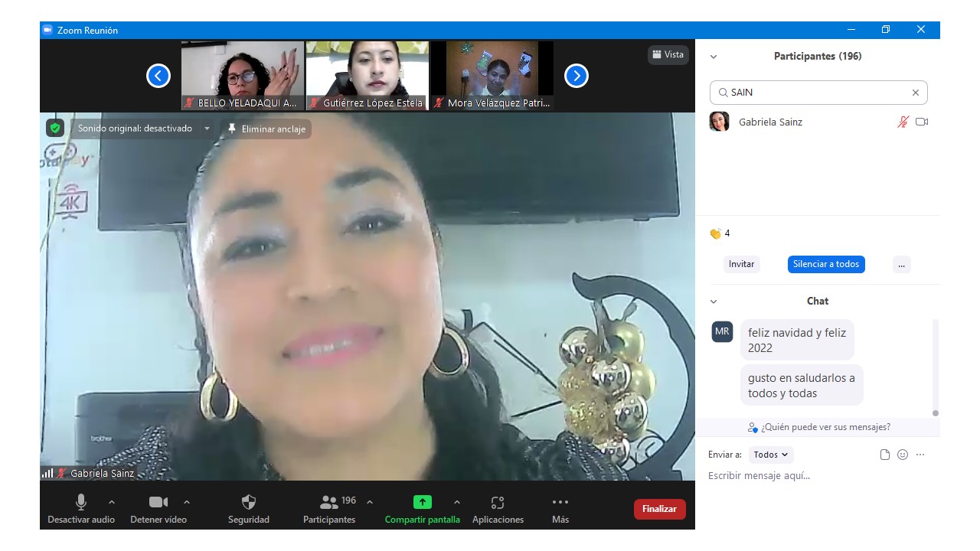Viewport: 980px width, 551px height.
Task: Toggle Gabriela Sainz's muted microphone in list
Action: pos(903,122)
